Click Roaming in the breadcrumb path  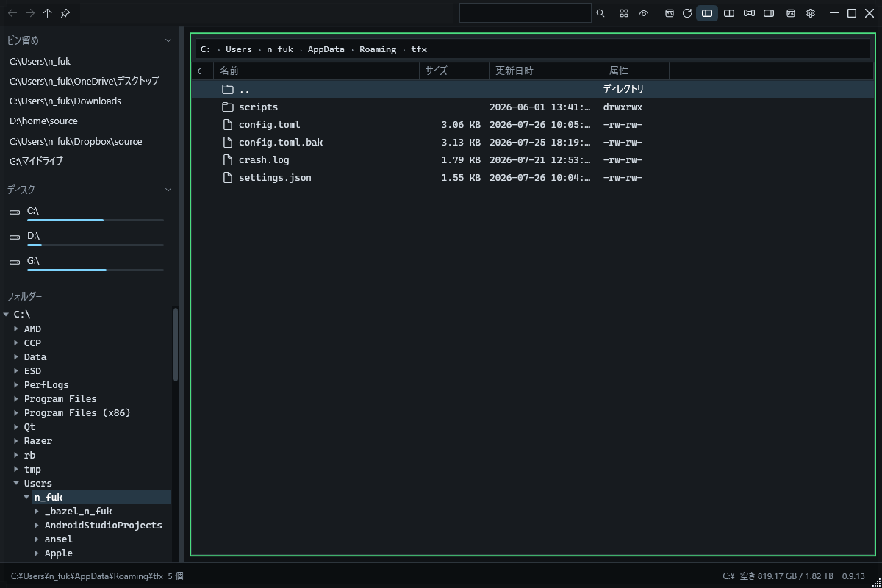378,49
